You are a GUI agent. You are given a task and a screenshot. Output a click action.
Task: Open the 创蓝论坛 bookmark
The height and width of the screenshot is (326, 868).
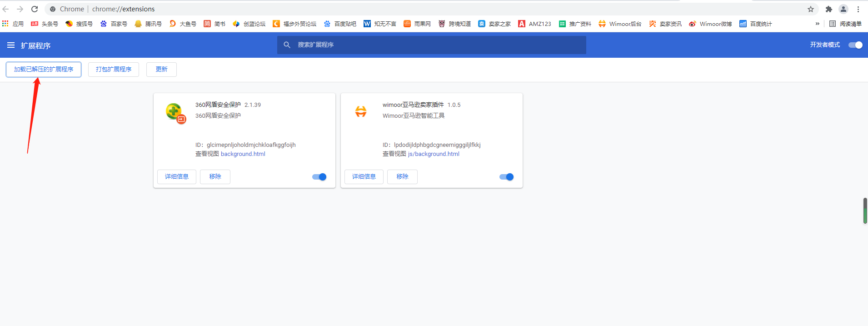pos(249,24)
